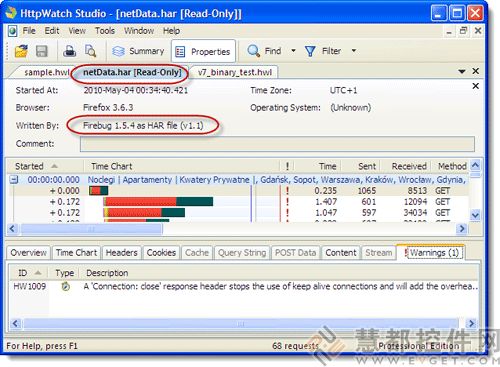This screenshot has width=500, height=367.
Task: Collapse the 00:00:00.000 page group
Action: 14,180
